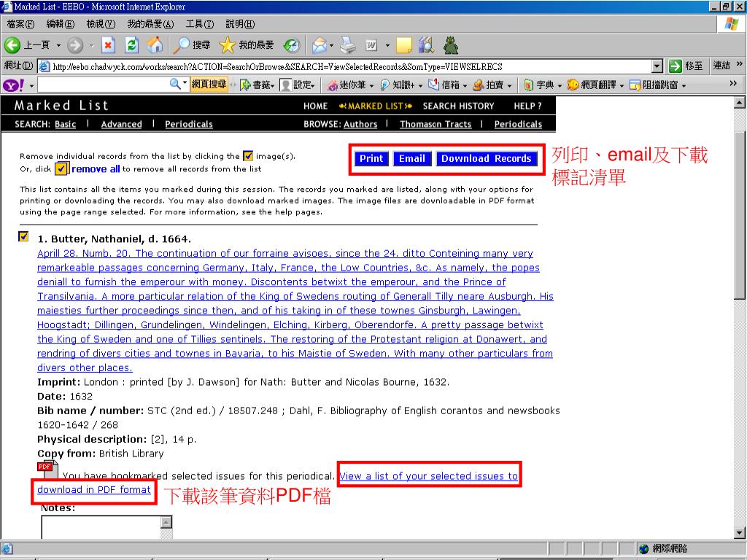Click the Research books toolbar icon
Image resolution: width=747 pixels, height=560 pixels.
(x=426, y=45)
